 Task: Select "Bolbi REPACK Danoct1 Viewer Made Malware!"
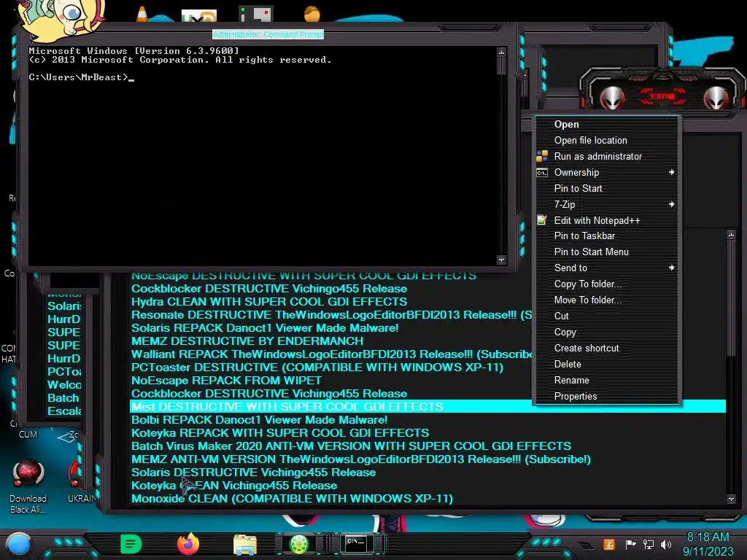259,420
